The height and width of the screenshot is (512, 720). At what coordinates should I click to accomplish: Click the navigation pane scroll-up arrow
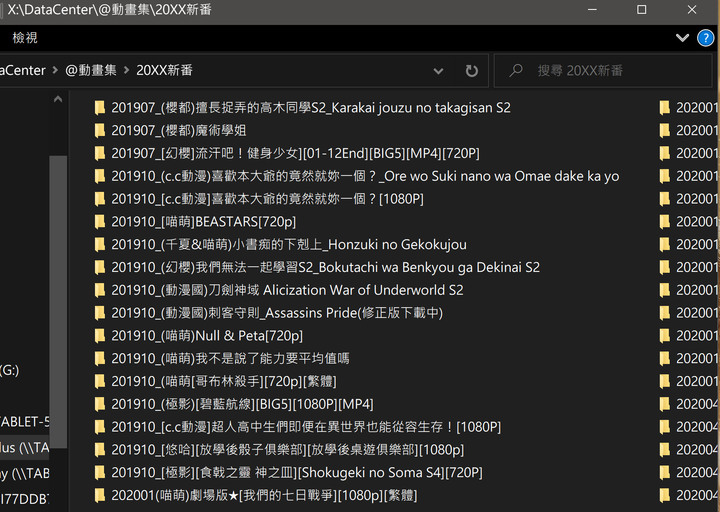pyautogui.click(x=58, y=99)
